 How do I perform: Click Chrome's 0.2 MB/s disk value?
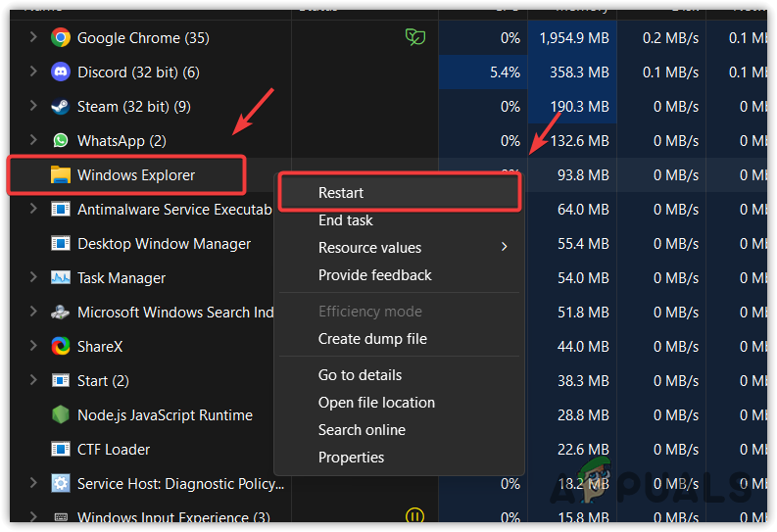pyautogui.click(x=670, y=38)
